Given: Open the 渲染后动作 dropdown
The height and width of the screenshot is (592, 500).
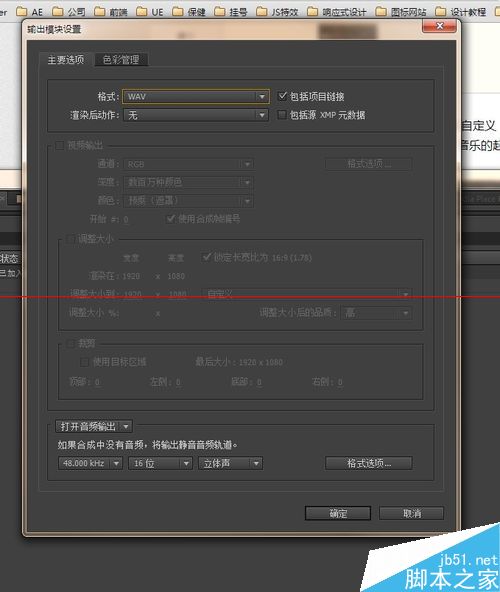Looking at the screenshot, I should (196, 115).
